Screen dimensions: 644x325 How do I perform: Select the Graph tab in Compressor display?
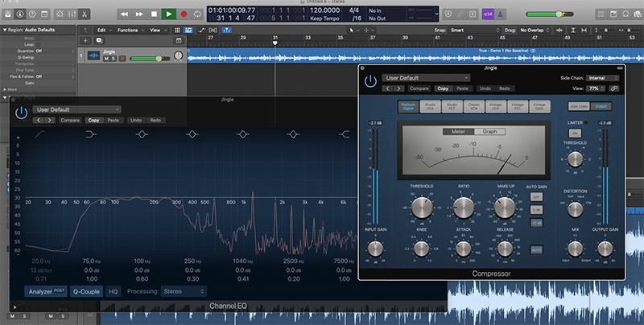click(x=489, y=131)
